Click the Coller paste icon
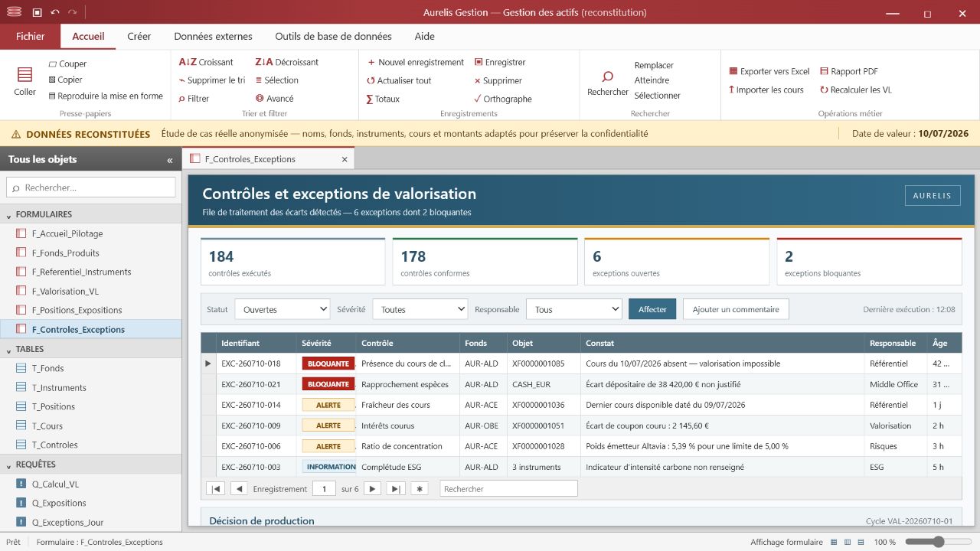The image size is (980, 551). (x=24, y=74)
